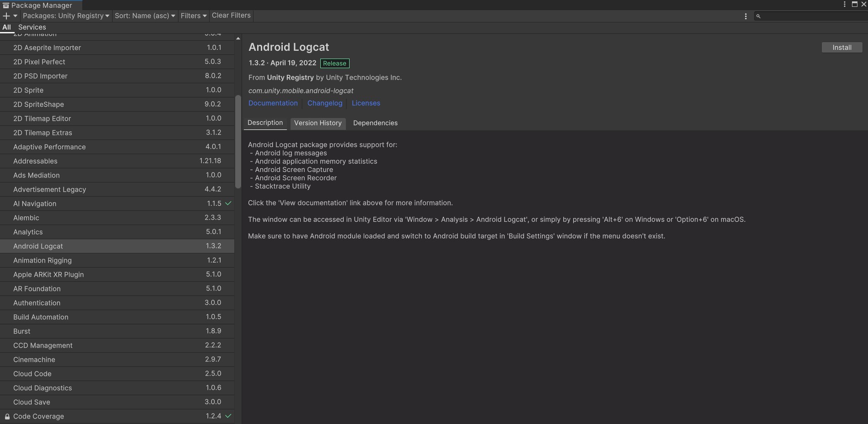Image resolution: width=868 pixels, height=424 pixels.
Task: Select Cinemachine package
Action: pyautogui.click(x=117, y=360)
